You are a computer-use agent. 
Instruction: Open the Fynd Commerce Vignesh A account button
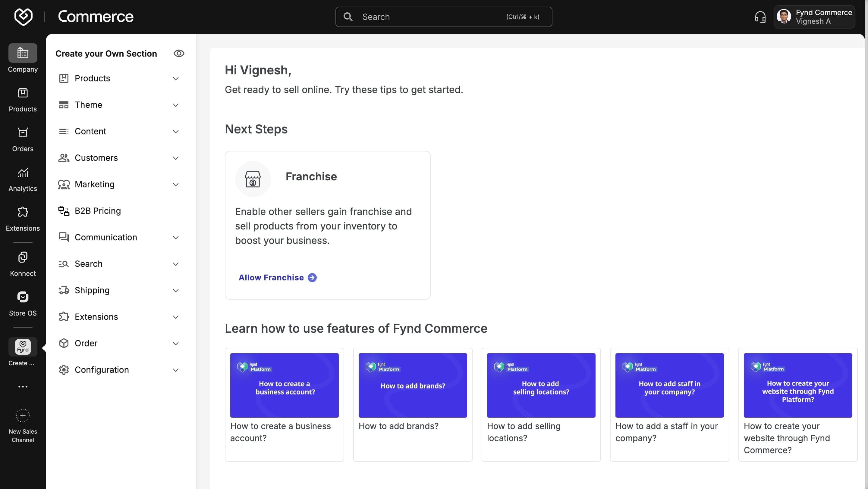(x=814, y=17)
